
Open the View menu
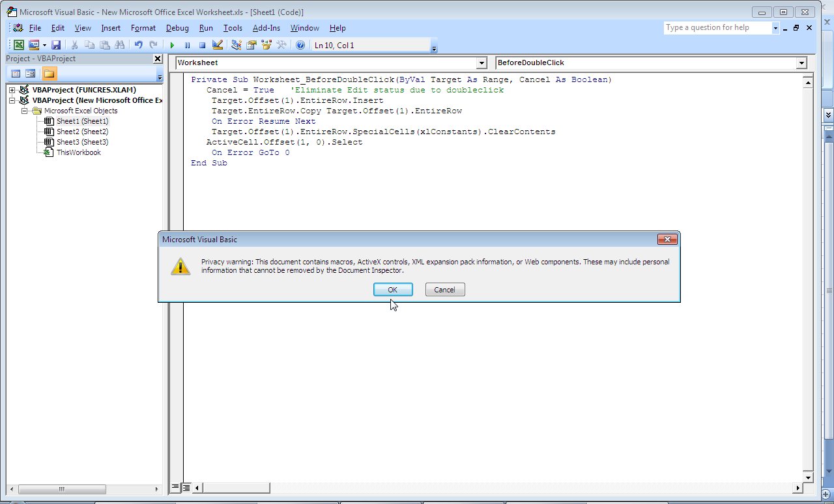(x=83, y=28)
